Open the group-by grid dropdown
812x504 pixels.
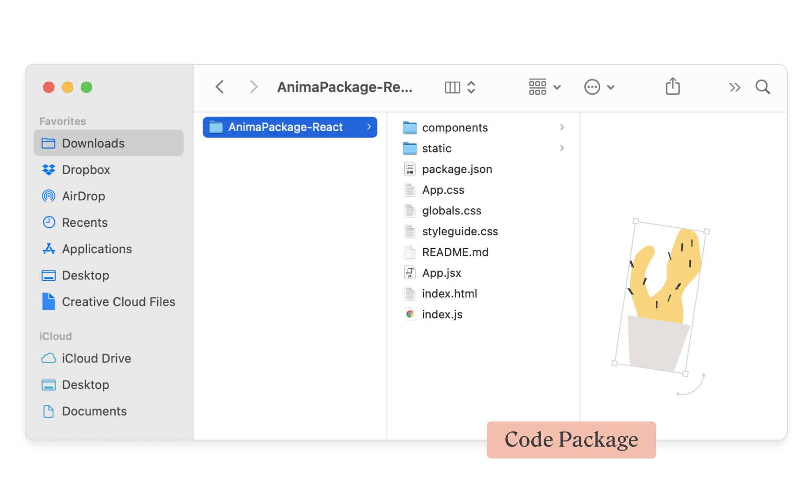(x=544, y=87)
